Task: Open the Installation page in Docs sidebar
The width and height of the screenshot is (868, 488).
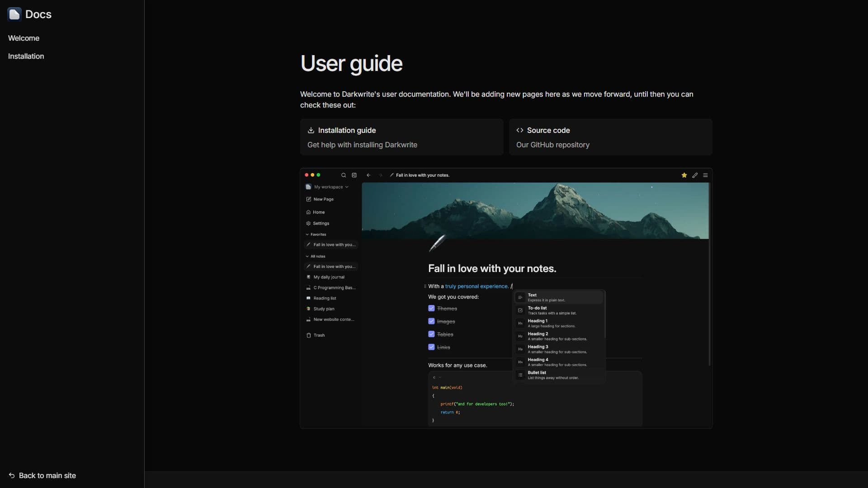Action: (x=26, y=56)
